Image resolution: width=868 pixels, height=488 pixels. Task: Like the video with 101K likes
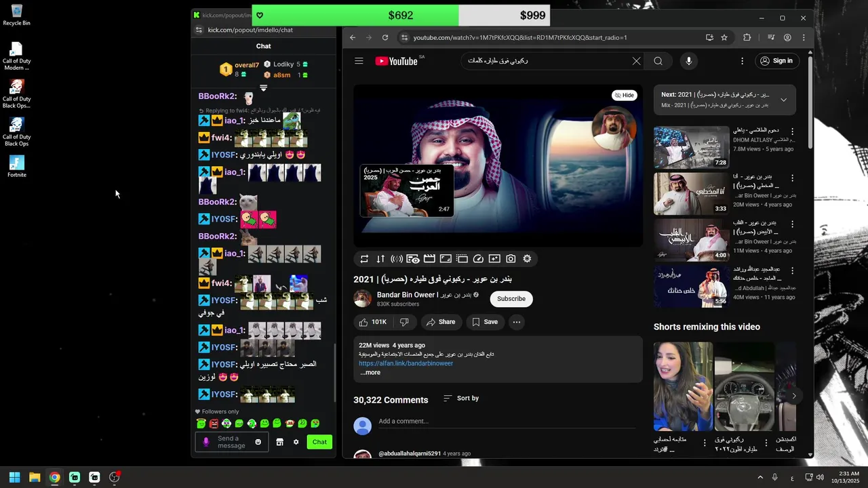[x=373, y=322]
